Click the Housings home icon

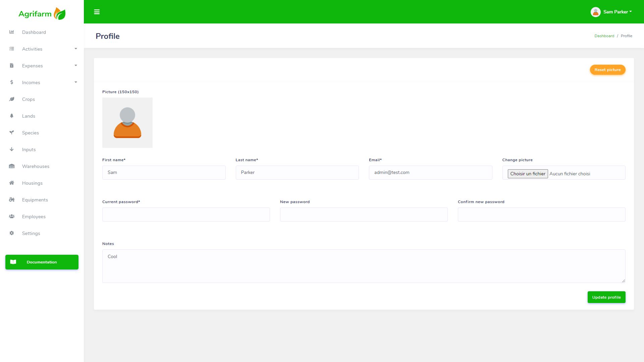[12, 183]
